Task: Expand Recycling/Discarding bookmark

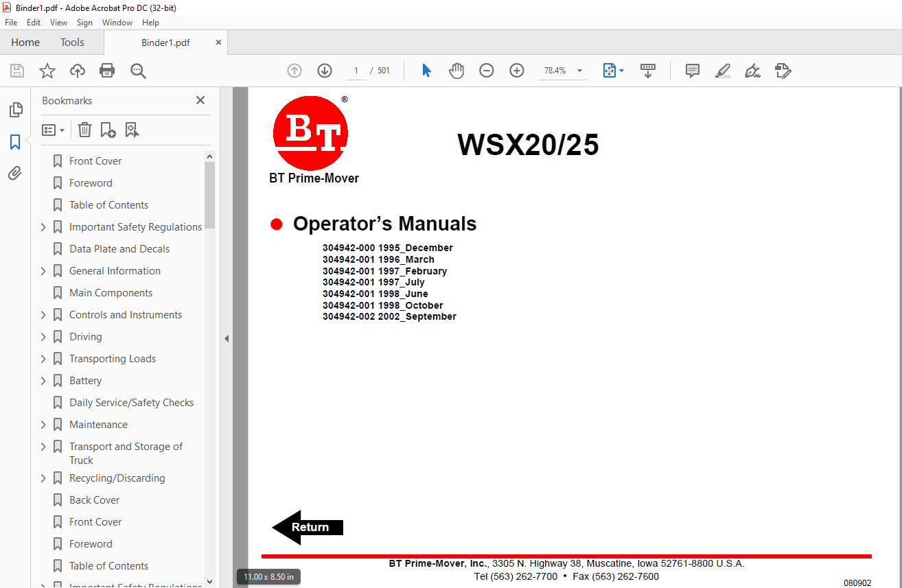Action: tap(43, 478)
